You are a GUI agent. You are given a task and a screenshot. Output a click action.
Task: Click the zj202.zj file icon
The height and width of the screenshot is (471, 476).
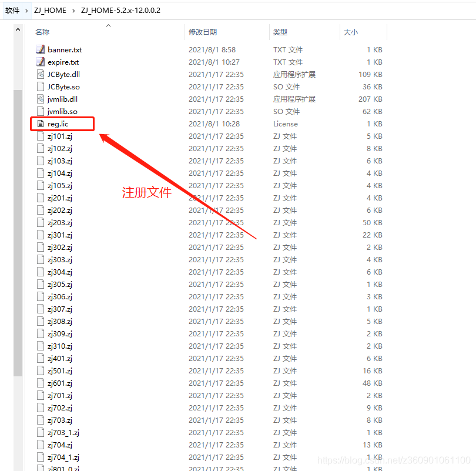point(41,210)
